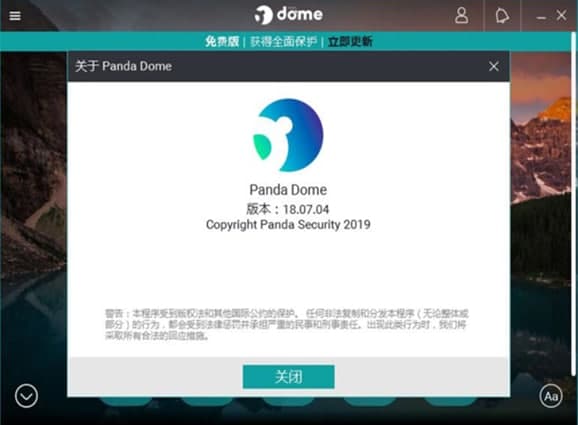Screen dimensions: 578x425
Task: Click Copyright Panda Security 2019 text
Action: (288, 224)
